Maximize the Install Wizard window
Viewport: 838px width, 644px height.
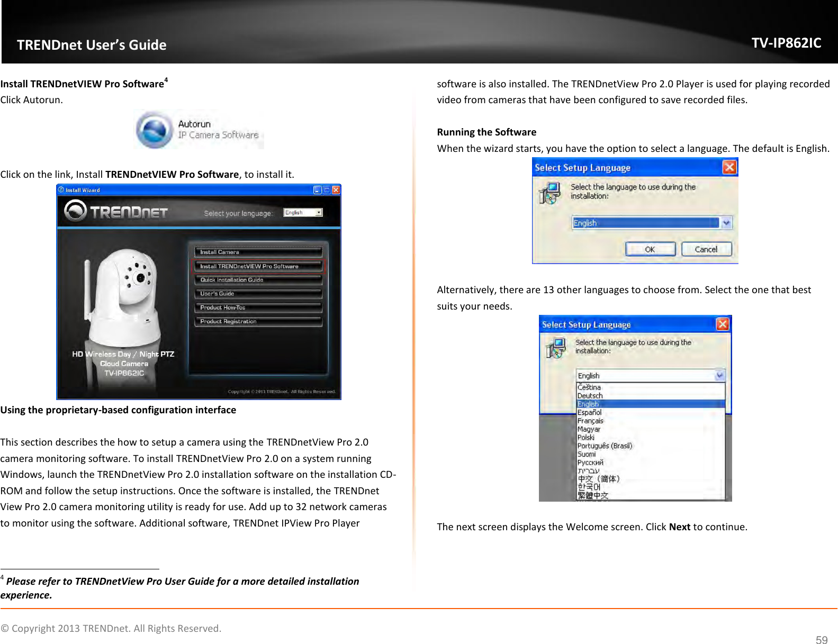327,190
